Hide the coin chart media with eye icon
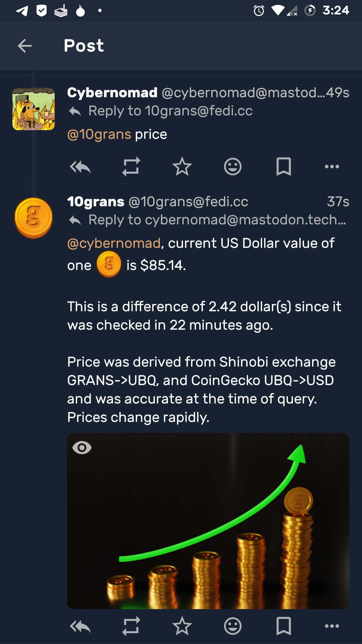 point(82,447)
